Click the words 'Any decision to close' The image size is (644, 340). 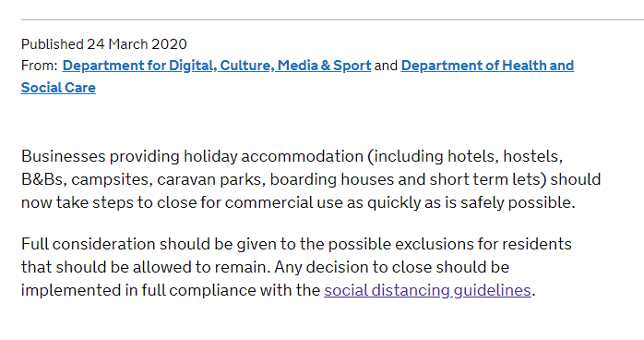[352, 267]
